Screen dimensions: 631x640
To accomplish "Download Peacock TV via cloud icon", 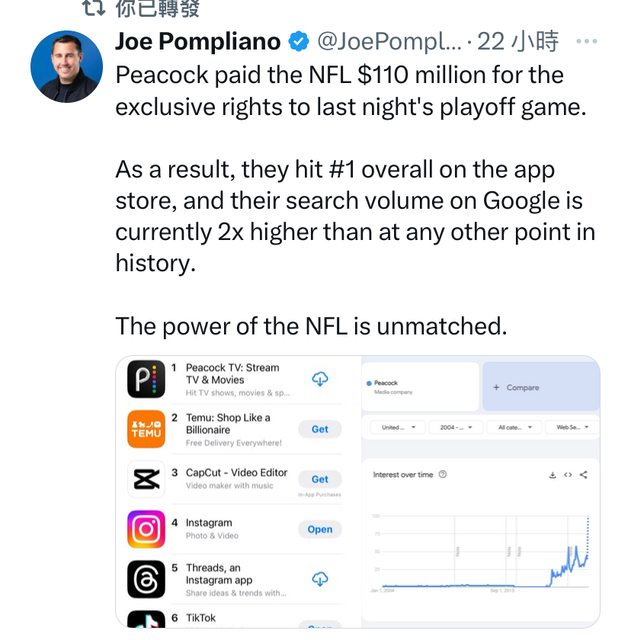I will [x=320, y=379].
